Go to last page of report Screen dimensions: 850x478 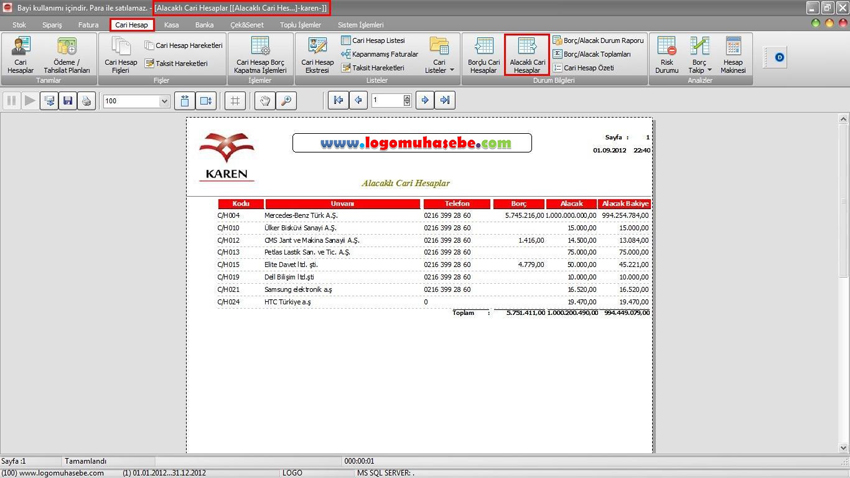tap(445, 100)
